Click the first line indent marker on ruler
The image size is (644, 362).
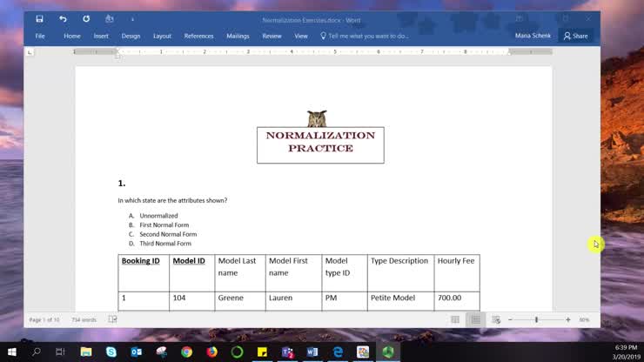pyautogui.click(x=117, y=50)
